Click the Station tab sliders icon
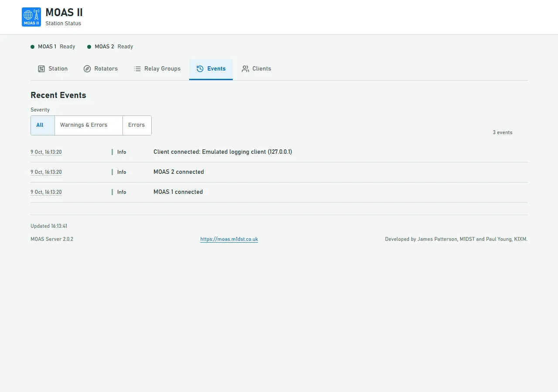The height and width of the screenshot is (392, 558). tap(41, 69)
